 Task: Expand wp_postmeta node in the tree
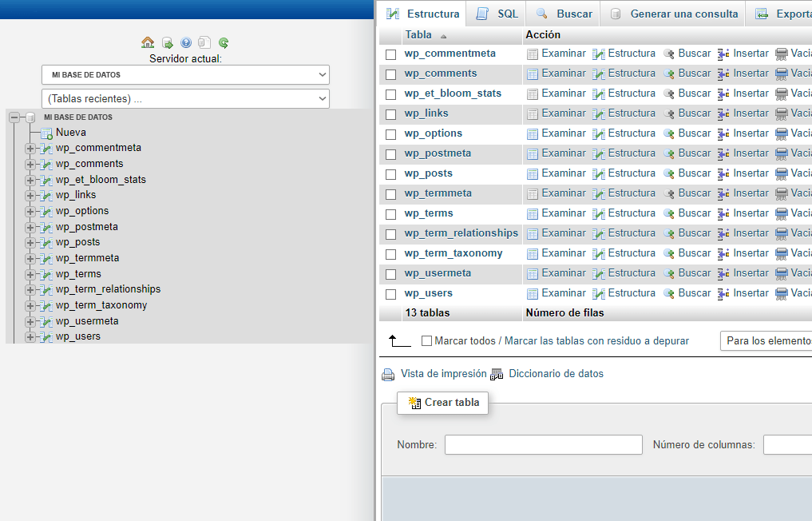coord(30,227)
